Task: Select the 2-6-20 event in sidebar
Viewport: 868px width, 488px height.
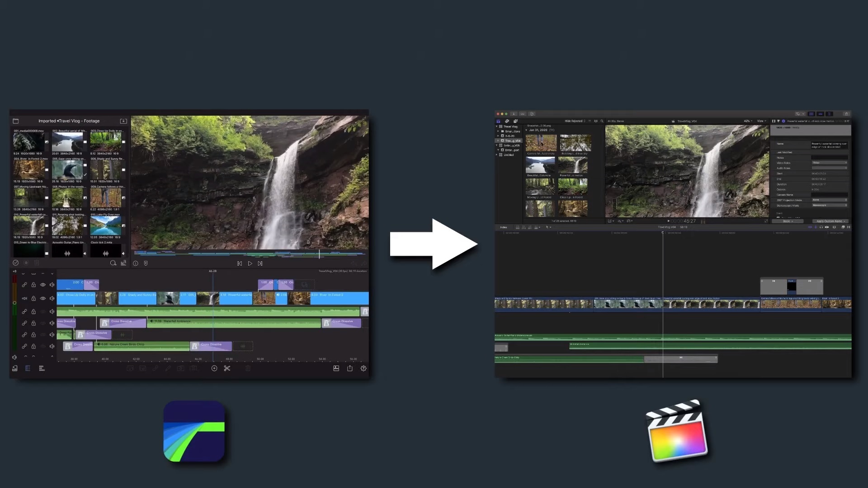Action: point(509,136)
